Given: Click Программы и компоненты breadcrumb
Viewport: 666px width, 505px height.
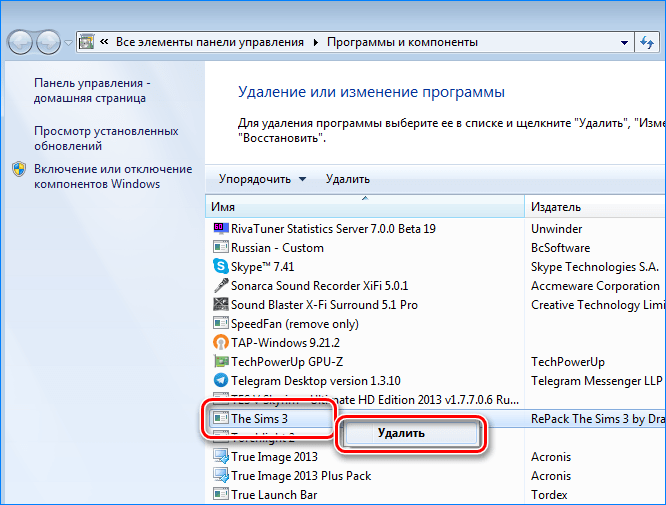Looking at the screenshot, I should [x=402, y=42].
